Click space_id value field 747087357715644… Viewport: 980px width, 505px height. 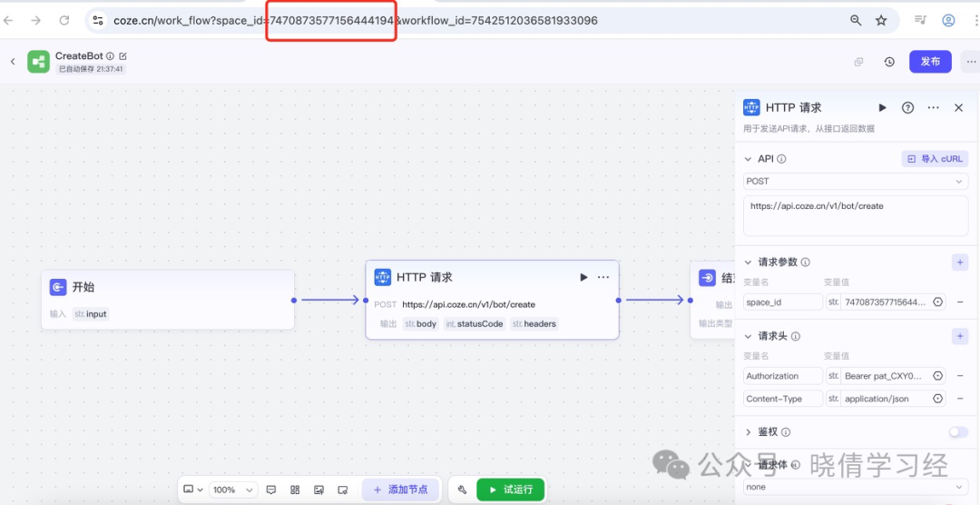(x=886, y=302)
